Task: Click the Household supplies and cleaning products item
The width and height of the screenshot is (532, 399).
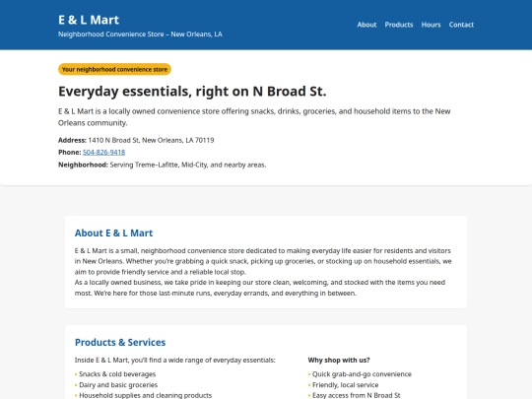Action: [x=145, y=395]
